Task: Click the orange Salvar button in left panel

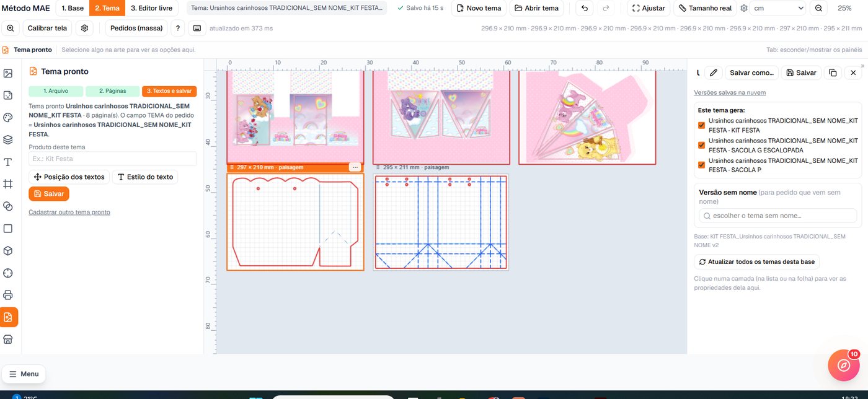Action: point(49,193)
